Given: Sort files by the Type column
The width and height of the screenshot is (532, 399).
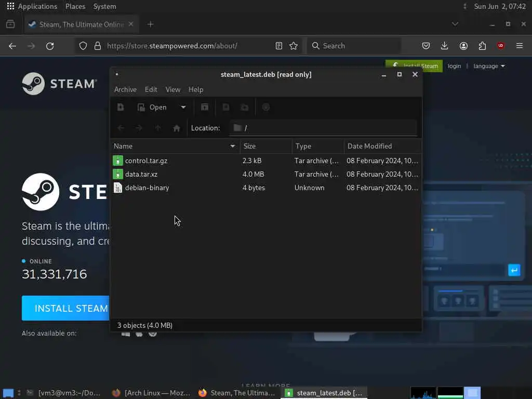Looking at the screenshot, I should pyautogui.click(x=317, y=146).
